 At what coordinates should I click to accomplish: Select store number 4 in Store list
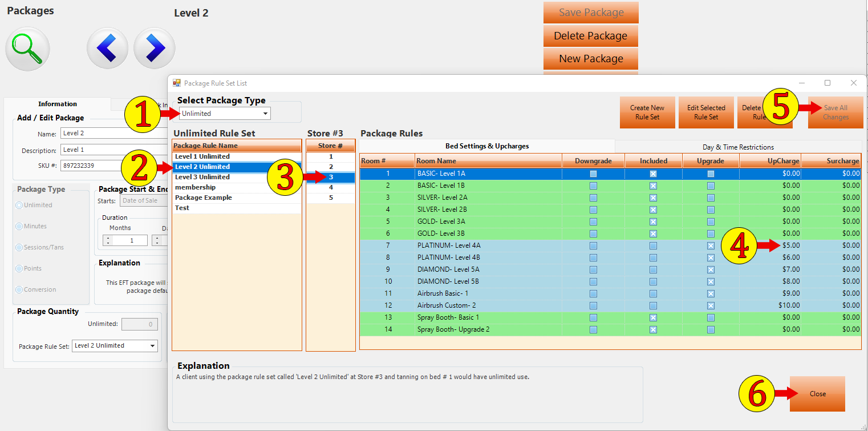[331, 187]
